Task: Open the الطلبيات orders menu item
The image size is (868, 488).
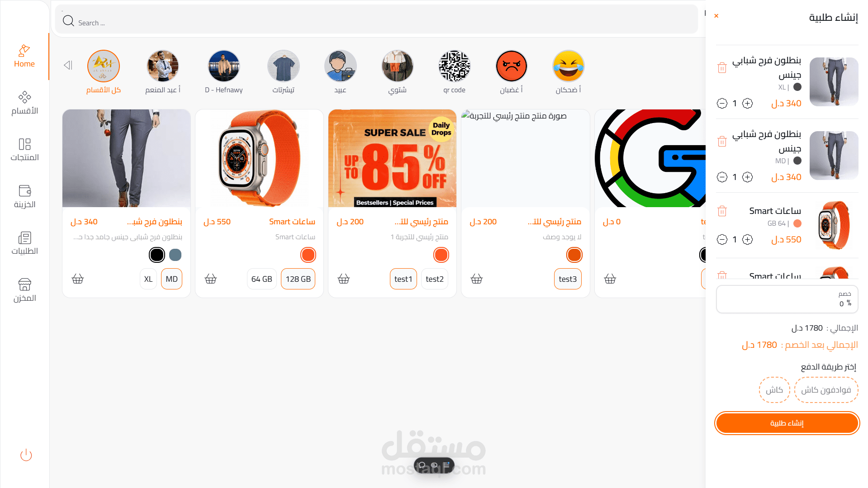Action: [x=24, y=243]
